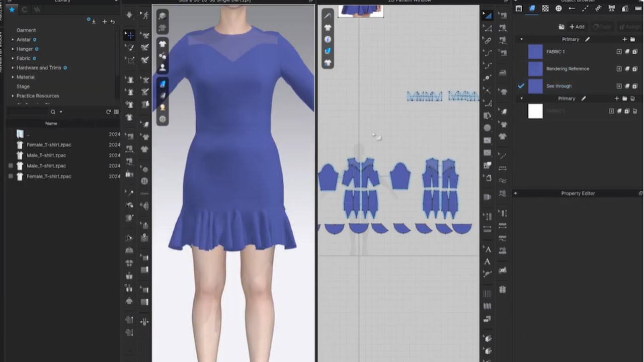This screenshot has height=362, width=644.
Task: Expand the Hanger library folder
Action: click(13, 49)
